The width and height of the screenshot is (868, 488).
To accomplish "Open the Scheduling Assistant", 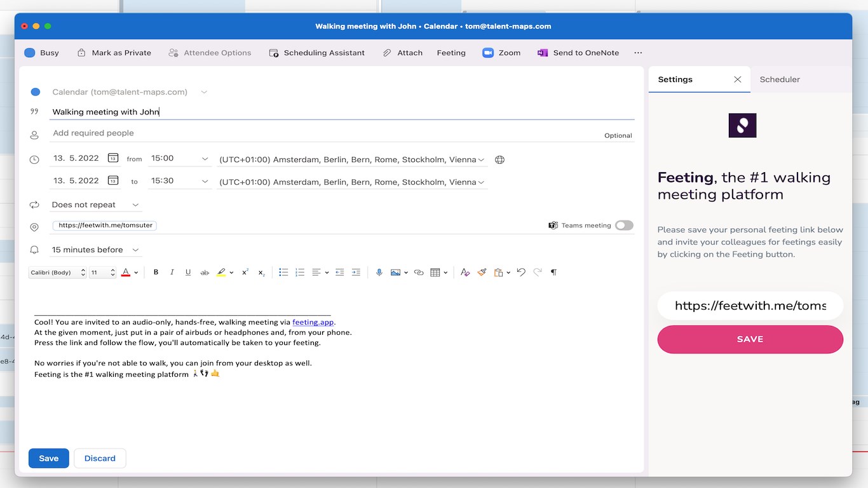I will point(317,53).
